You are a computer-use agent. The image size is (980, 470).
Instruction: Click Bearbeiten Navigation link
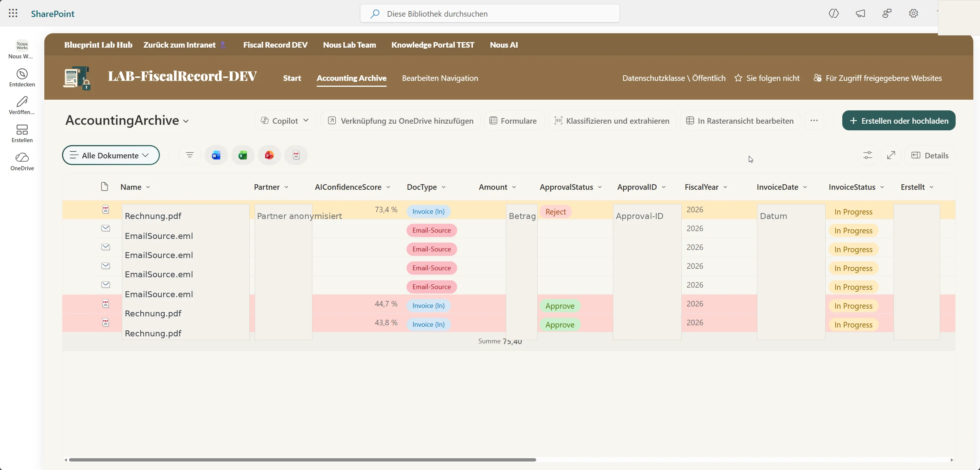click(440, 78)
